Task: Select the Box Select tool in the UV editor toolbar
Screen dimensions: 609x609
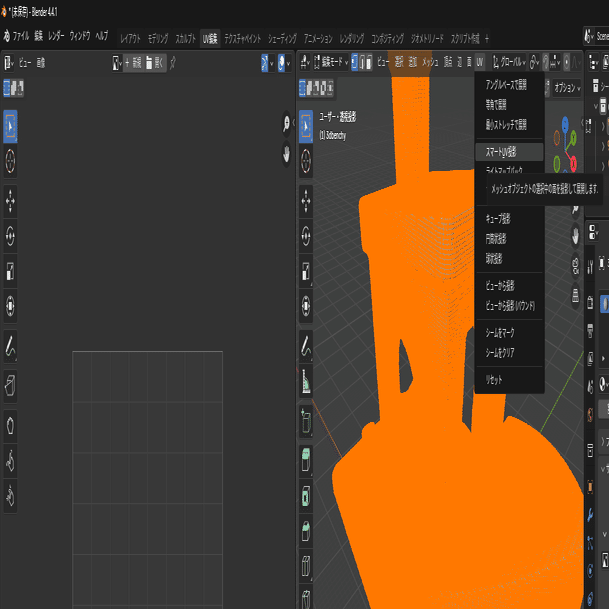Action: [x=10, y=127]
